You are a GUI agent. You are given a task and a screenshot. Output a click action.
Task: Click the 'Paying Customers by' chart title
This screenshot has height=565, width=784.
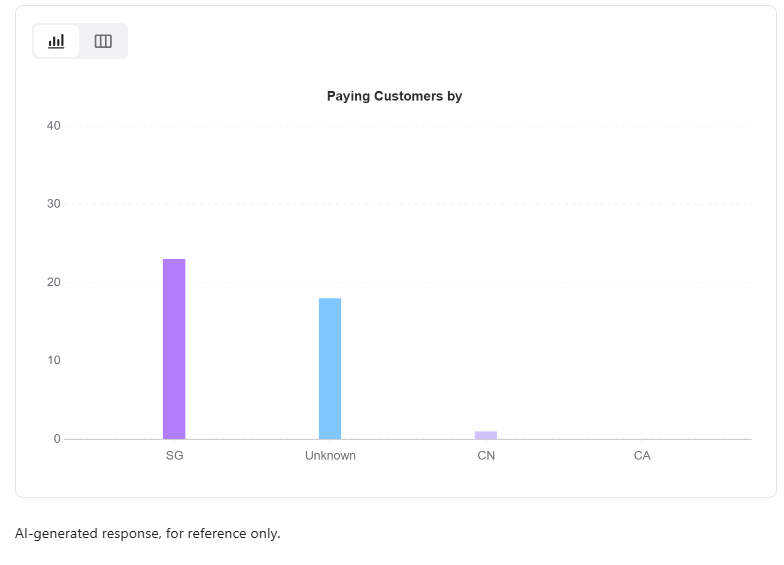(394, 97)
